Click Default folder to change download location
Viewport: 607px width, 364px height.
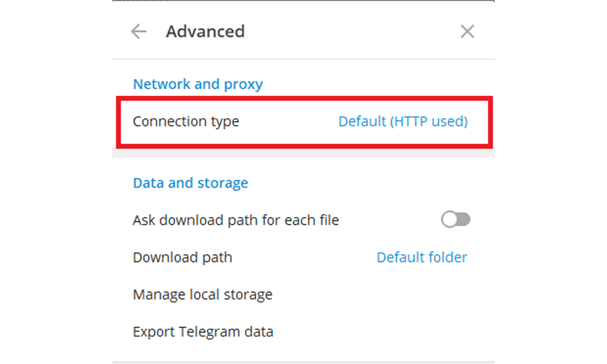point(422,257)
